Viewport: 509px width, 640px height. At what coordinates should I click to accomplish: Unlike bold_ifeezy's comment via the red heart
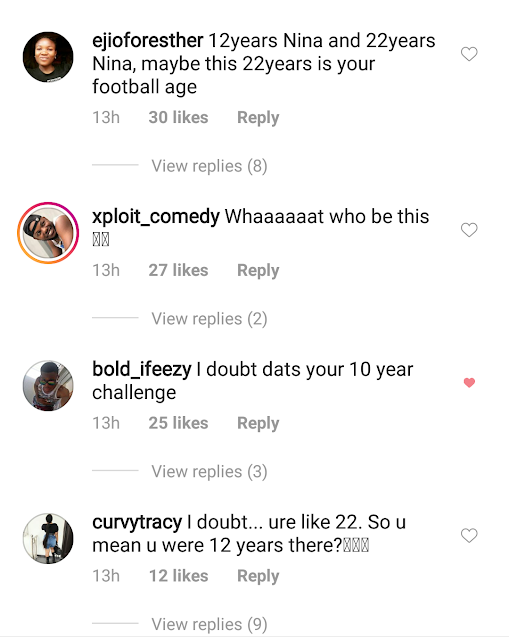(x=469, y=382)
